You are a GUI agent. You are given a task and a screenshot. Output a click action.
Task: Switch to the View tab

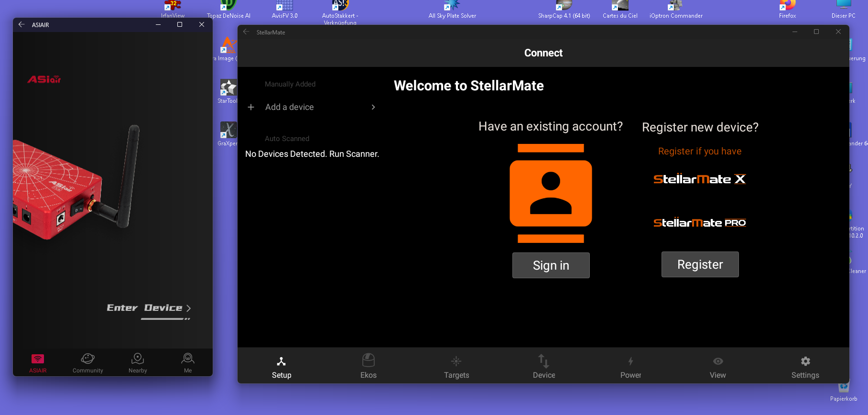point(718,367)
